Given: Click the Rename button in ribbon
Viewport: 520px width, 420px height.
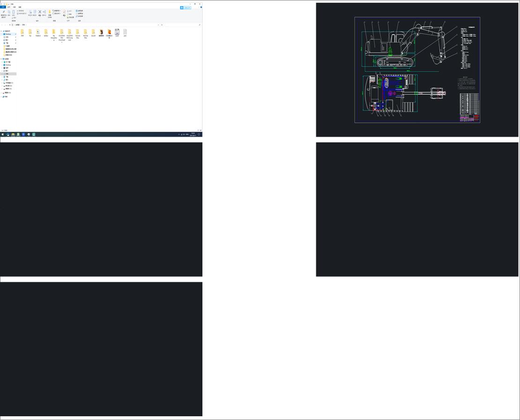Looking at the screenshot, I should (44, 13).
